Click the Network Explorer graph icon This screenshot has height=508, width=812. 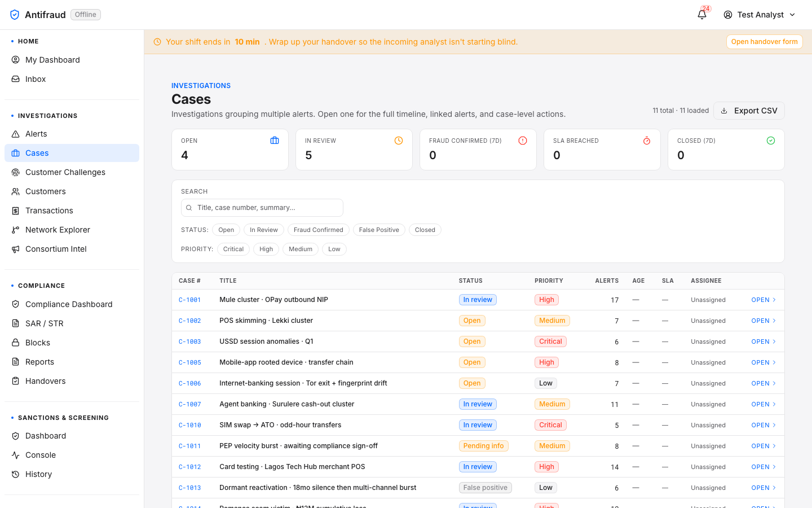pos(16,230)
